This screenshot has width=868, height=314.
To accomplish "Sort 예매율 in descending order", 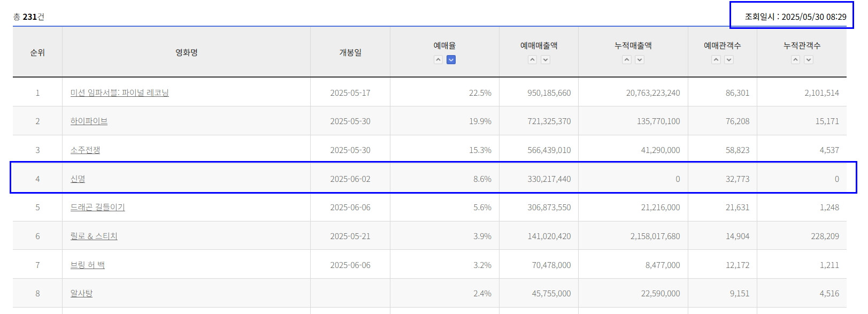I will pos(451,60).
